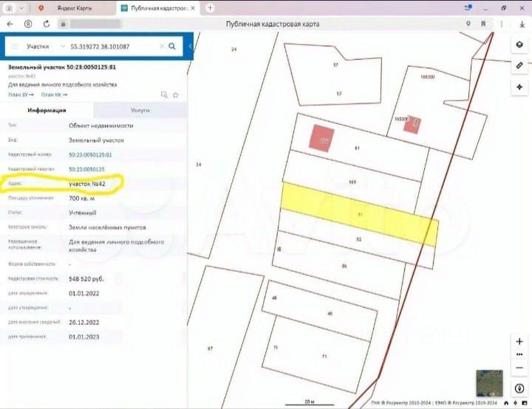Select parcel 86 on the map

pos(344,267)
